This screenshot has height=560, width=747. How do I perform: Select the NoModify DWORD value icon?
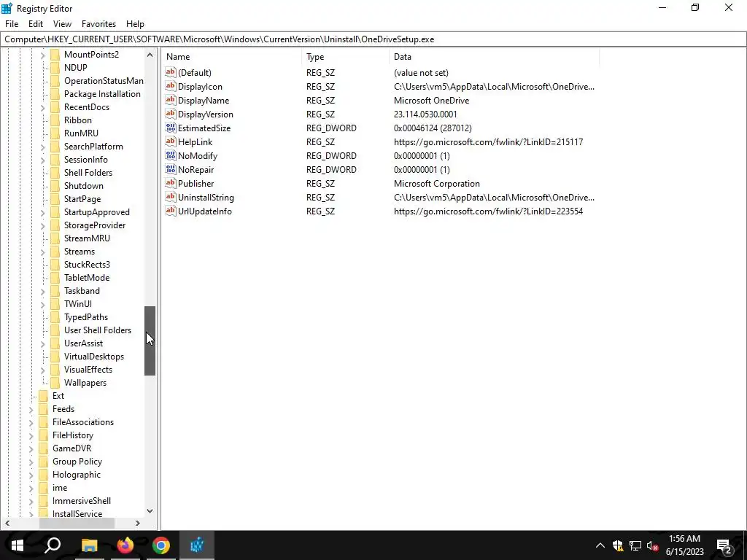click(x=171, y=155)
